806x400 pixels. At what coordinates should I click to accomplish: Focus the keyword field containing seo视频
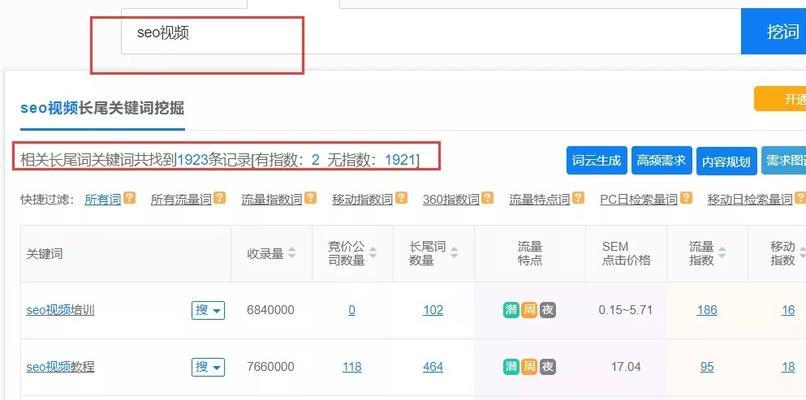point(431,31)
